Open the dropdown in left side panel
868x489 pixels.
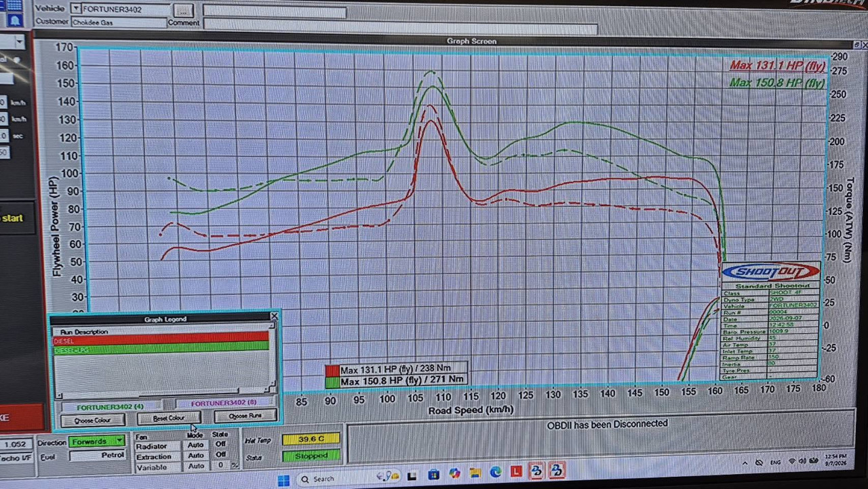coord(19,42)
